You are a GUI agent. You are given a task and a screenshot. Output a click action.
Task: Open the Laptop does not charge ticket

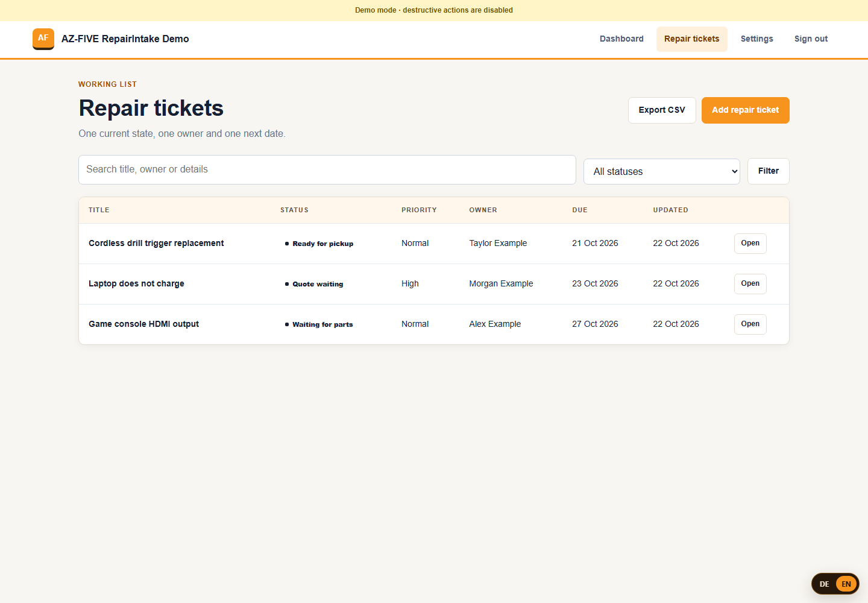pyautogui.click(x=750, y=284)
